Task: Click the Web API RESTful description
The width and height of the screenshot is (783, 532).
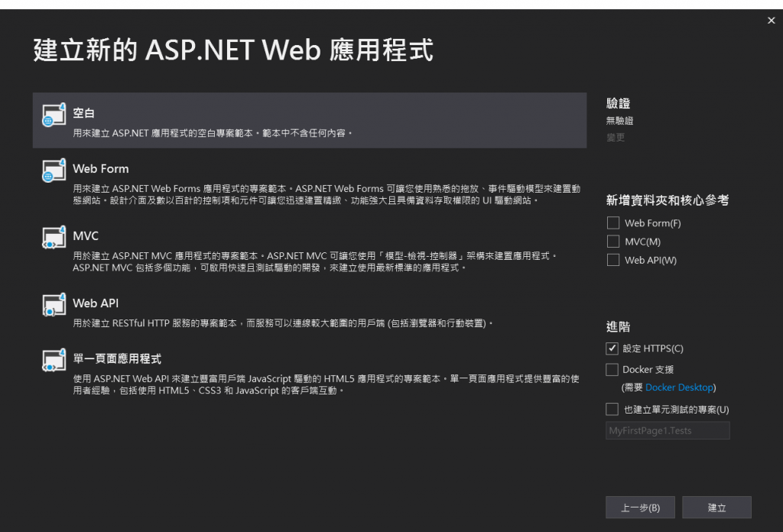Action: (x=283, y=323)
